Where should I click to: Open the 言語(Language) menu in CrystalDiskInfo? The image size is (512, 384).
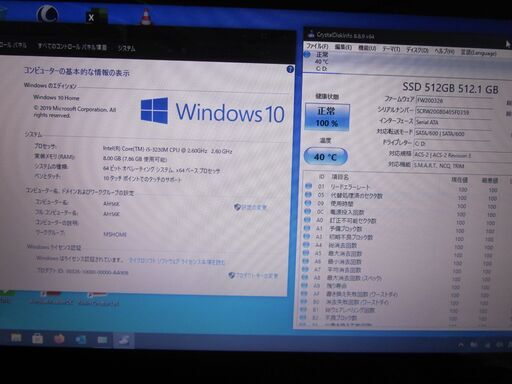pyautogui.click(x=479, y=52)
